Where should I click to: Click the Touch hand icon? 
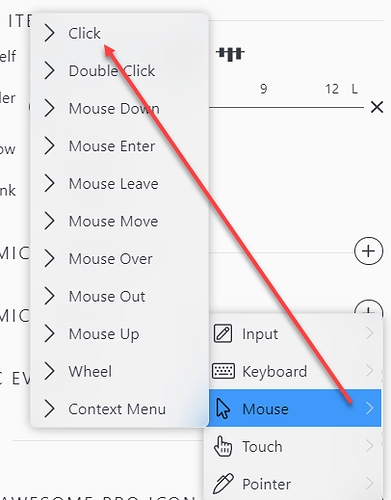coord(223,446)
